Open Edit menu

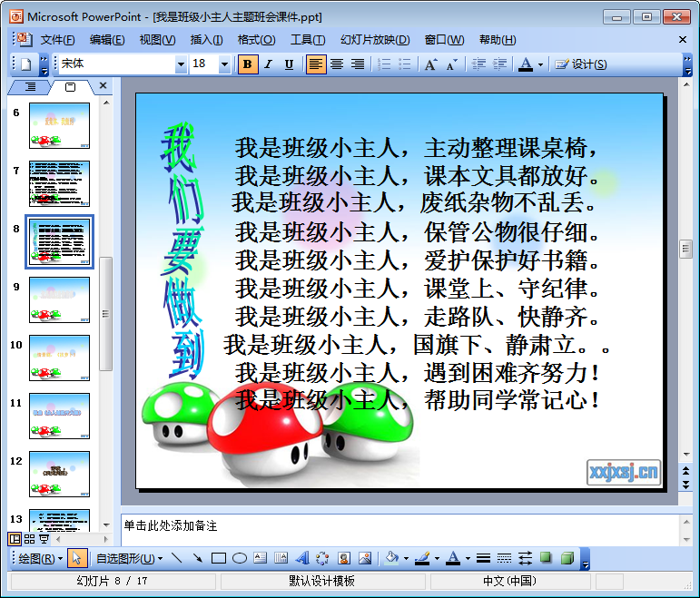[107, 40]
